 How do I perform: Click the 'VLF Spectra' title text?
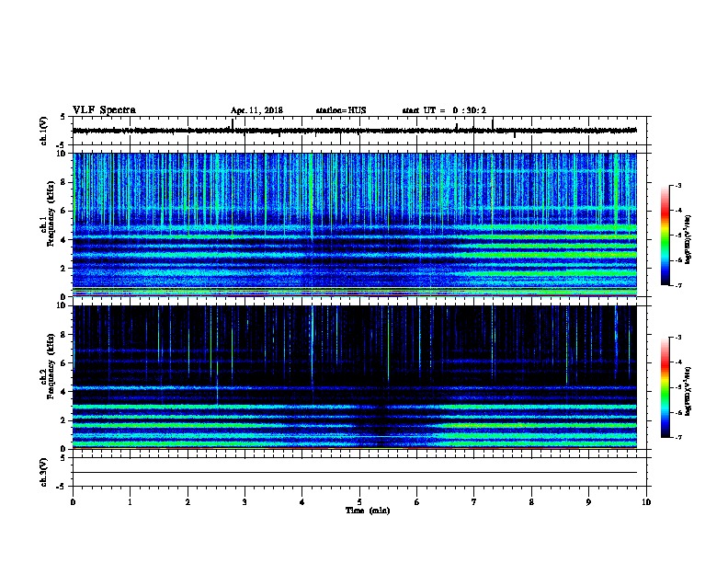click(104, 110)
